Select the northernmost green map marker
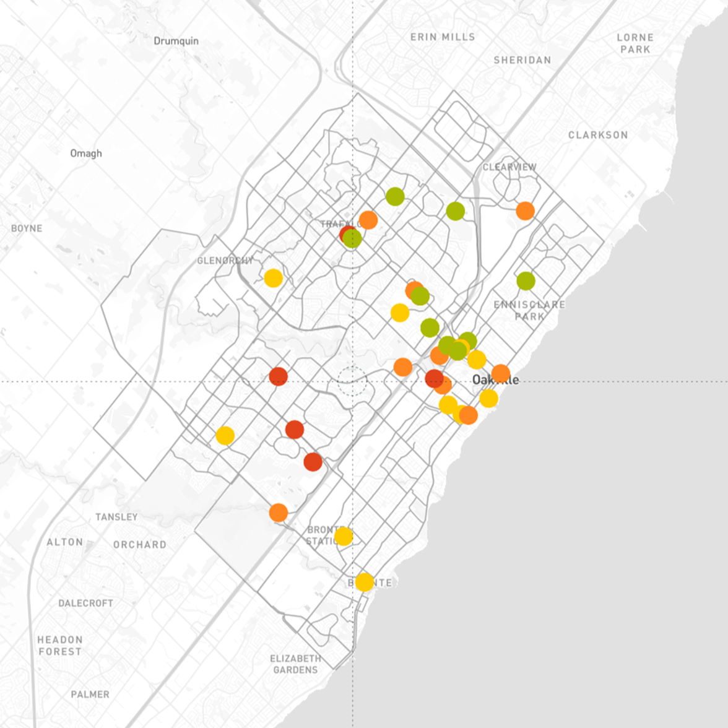Image resolution: width=728 pixels, height=728 pixels. [395, 197]
